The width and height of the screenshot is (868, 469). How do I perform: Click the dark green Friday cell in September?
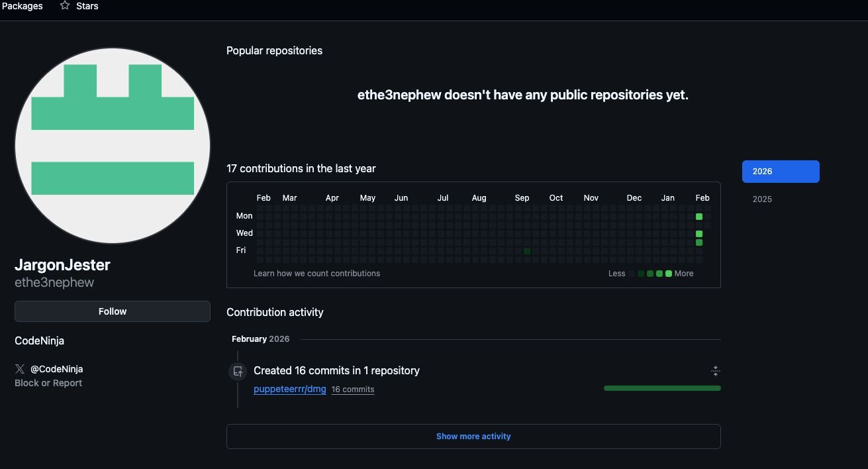click(527, 251)
